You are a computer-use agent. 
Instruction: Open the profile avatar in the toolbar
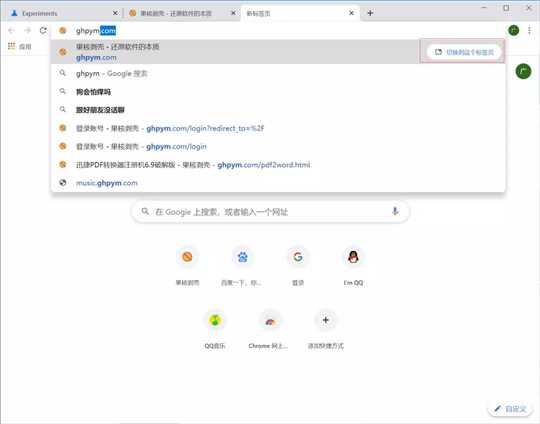(x=514, y=30)
